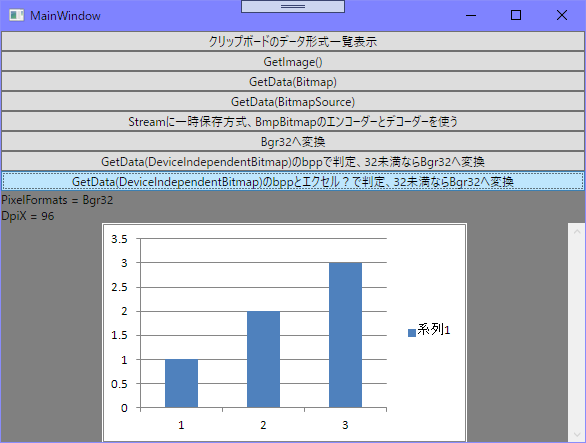This screenshot has height=443, width=586.
Task: Click the GetData(DeviceIndependentBitmap)のbppで判定 button
Action: click(293, 161)
